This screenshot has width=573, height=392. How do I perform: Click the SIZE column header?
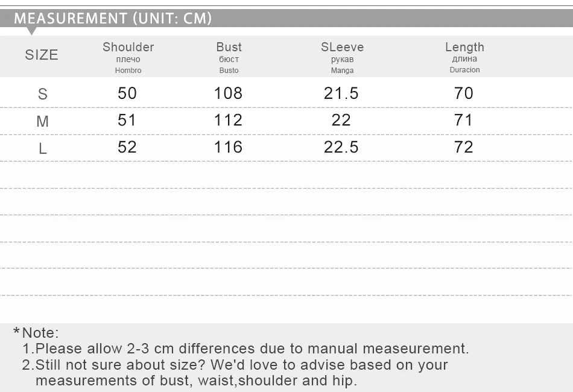[x=42, y=55]
